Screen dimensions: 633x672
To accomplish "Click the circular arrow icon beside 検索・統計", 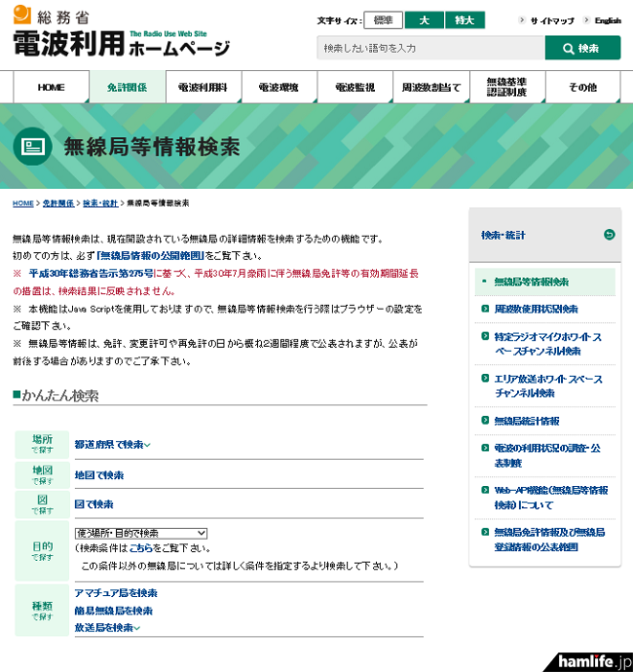I will coord(610,235).
